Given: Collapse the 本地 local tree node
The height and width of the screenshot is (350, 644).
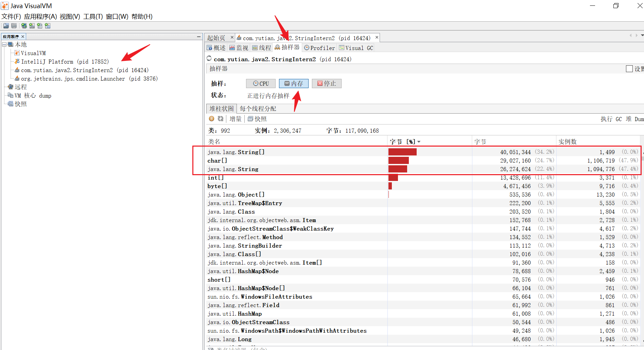Looking at the screenshot, I should 4,45.
